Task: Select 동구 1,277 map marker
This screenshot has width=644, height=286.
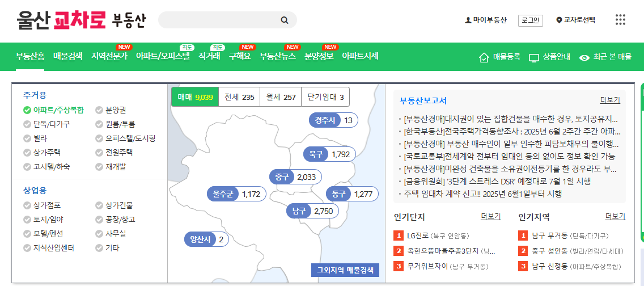Action: (x=352, y=194)
